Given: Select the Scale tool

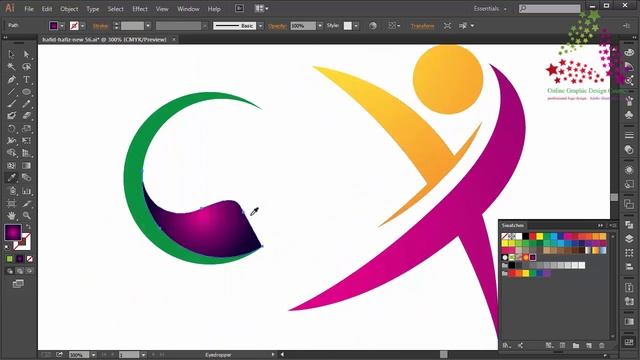Looking at the screenshot, I should pyautogui.click(x=27, y=129).
